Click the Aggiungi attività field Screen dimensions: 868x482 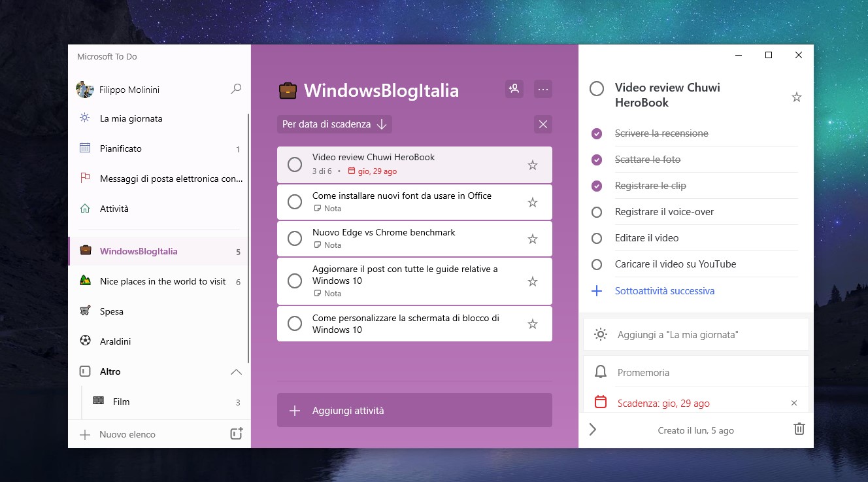point(414,410)
